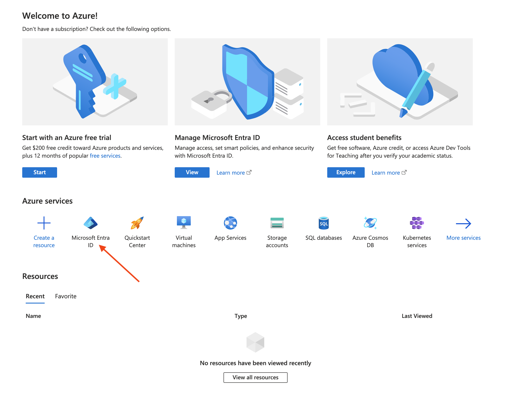Open the Kubernetes services icon
Viewport: 532px width, 405px height.
417,223
